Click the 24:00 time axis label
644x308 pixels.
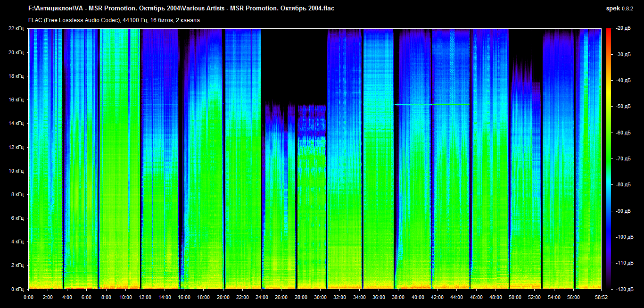click(262, 298)
